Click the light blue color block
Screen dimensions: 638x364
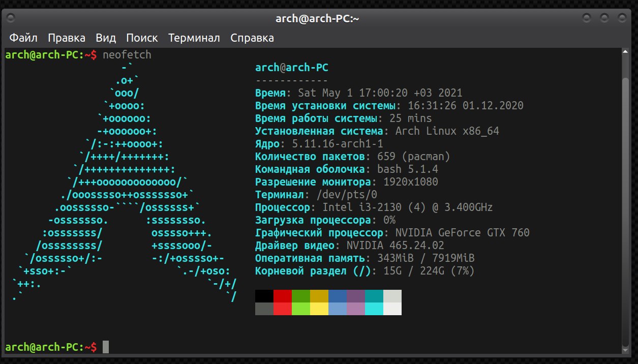pyautogui.click(x=338, y=309)
